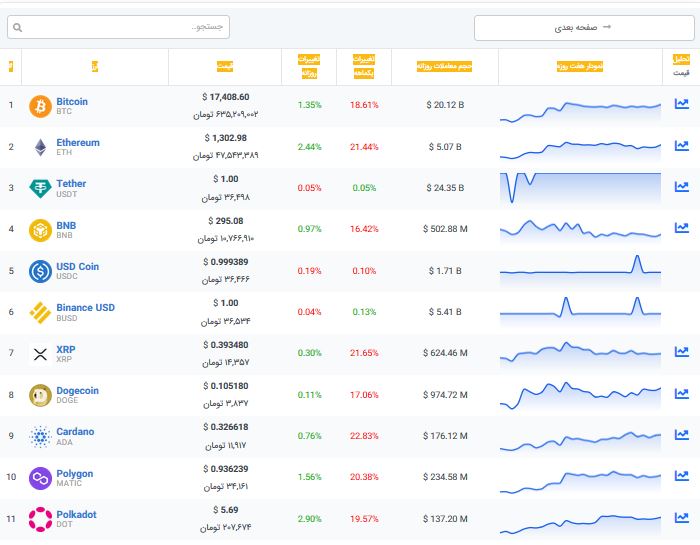Sort by the تغییرات یکماهه column header
The height and width of the screenshot is (545, 700).
[x=364, y=66]
